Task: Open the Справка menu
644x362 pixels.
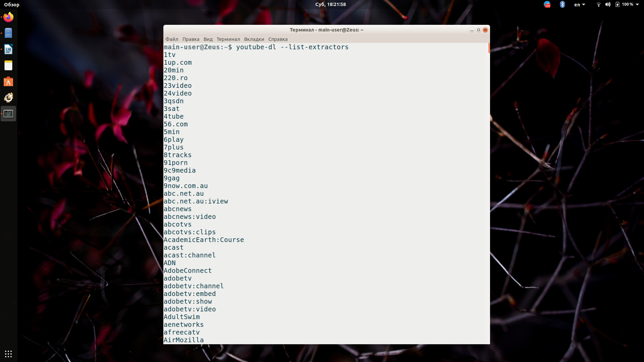Action: (x=278, y=39)
